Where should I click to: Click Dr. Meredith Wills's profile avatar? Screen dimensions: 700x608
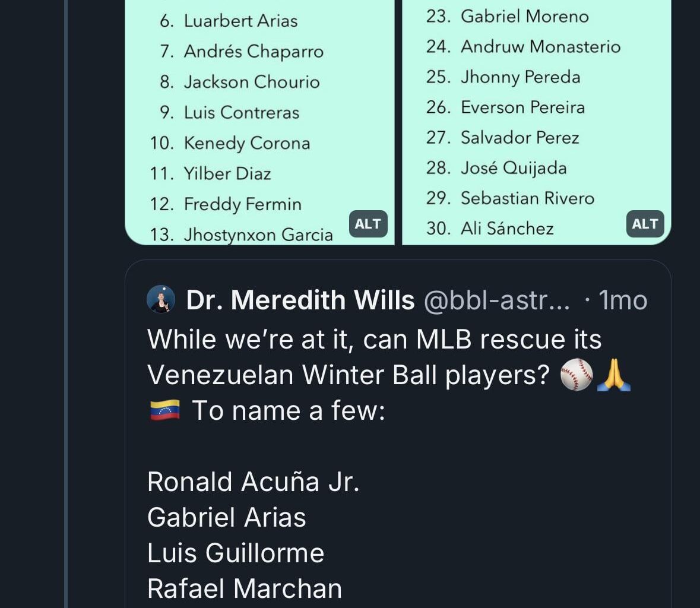(x=161, y=299)
